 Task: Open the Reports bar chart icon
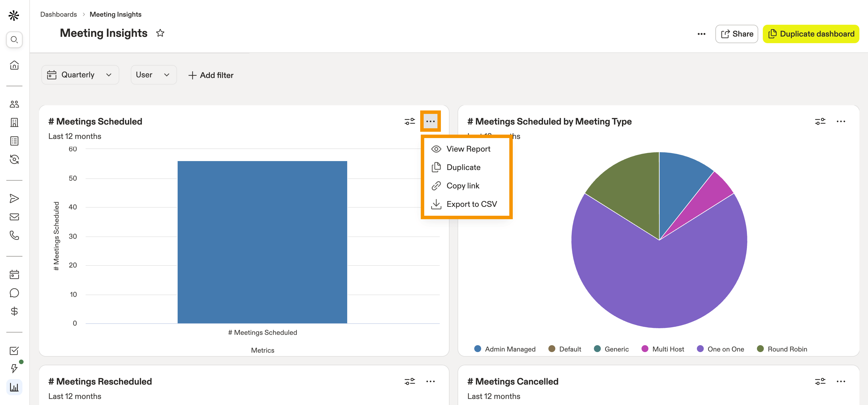[x=14, y=387]
